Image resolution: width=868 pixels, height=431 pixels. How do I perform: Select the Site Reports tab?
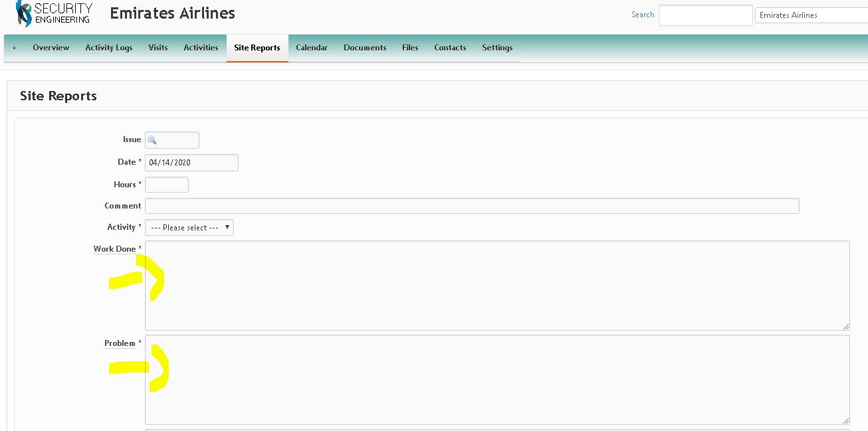[x=257, y=48]
